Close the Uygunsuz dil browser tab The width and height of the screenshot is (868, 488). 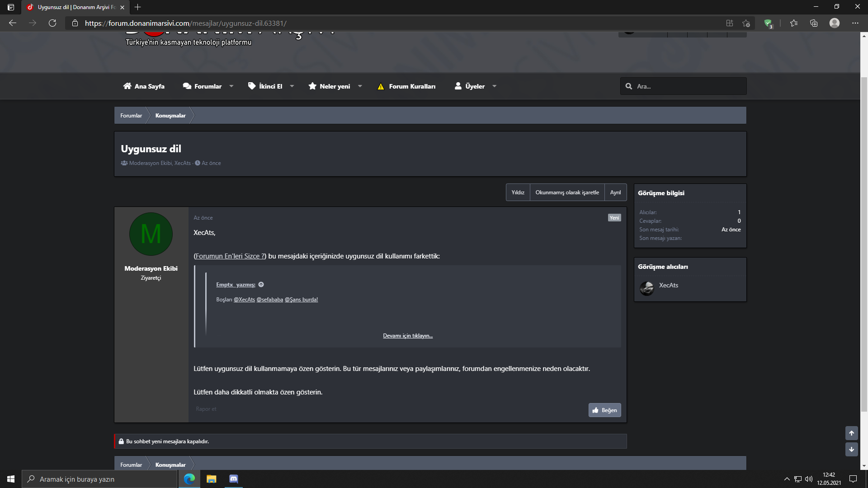(122, 7)
